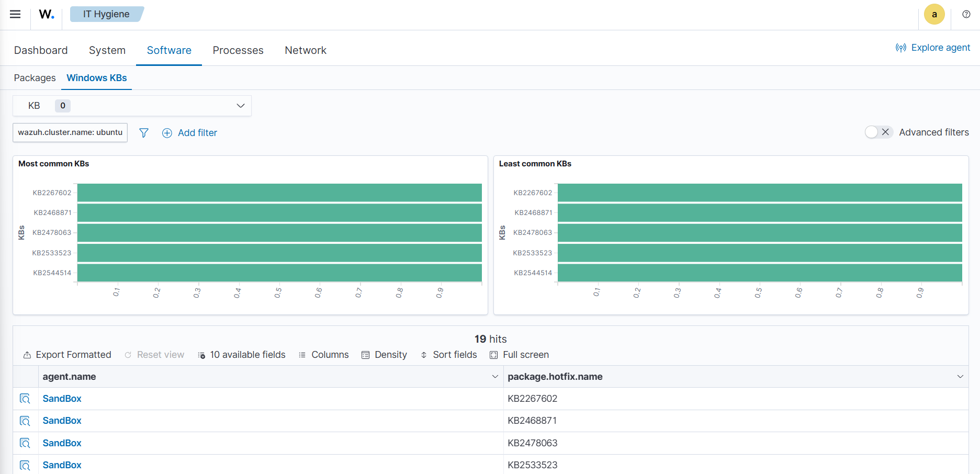Click the SandBox agent link
The image size is (980, 474).
[x=62, y=398]
